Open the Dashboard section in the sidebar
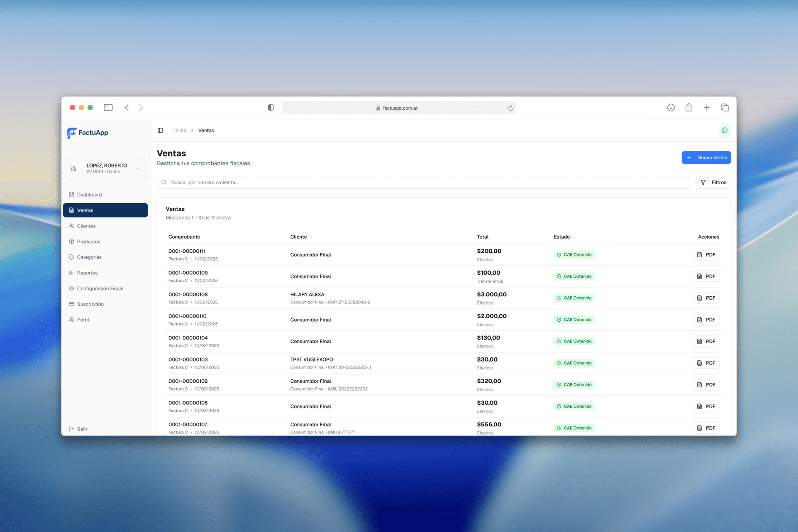 [90, 195]
